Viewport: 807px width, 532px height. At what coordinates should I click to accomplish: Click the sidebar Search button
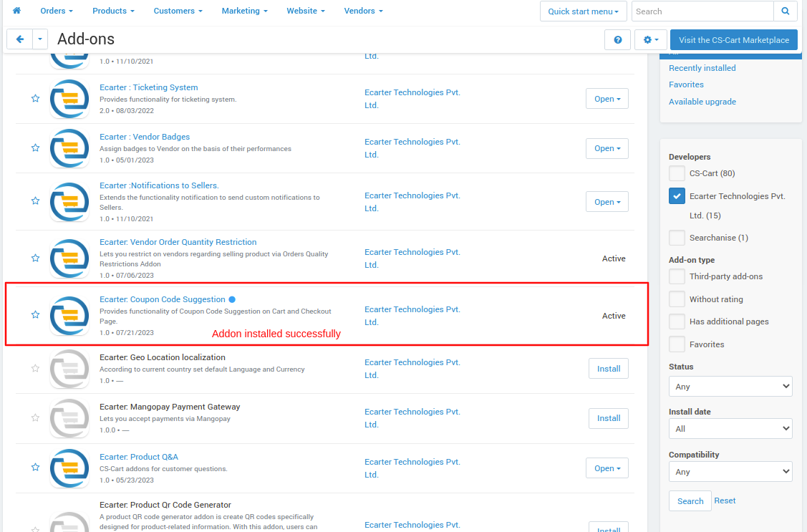pos(690,501)
